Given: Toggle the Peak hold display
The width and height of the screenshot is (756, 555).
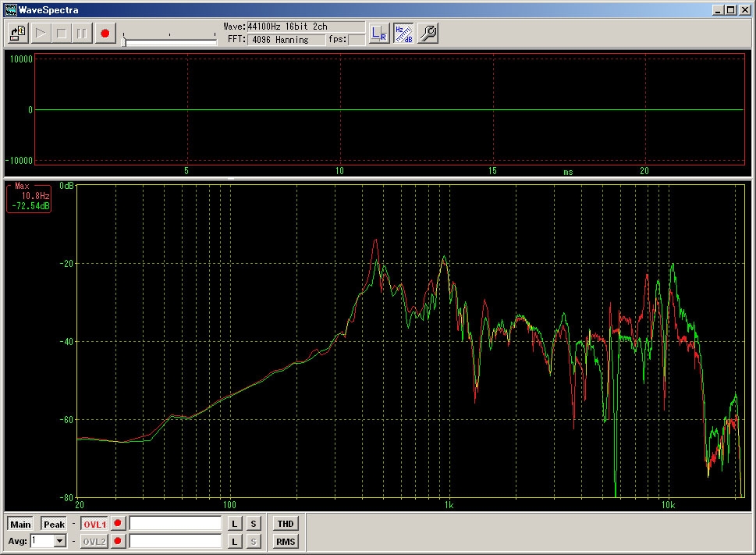Looking at the screenshot, I should (x=54, y=524).
